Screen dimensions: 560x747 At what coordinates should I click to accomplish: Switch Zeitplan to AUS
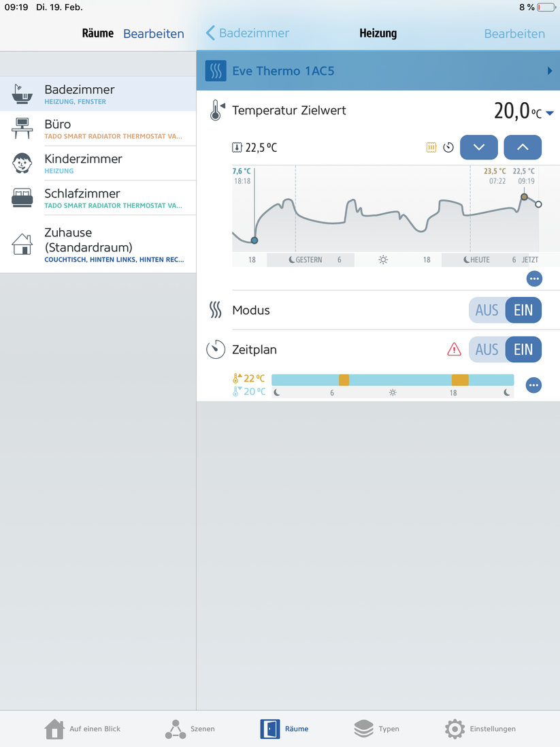pos(487,349)
